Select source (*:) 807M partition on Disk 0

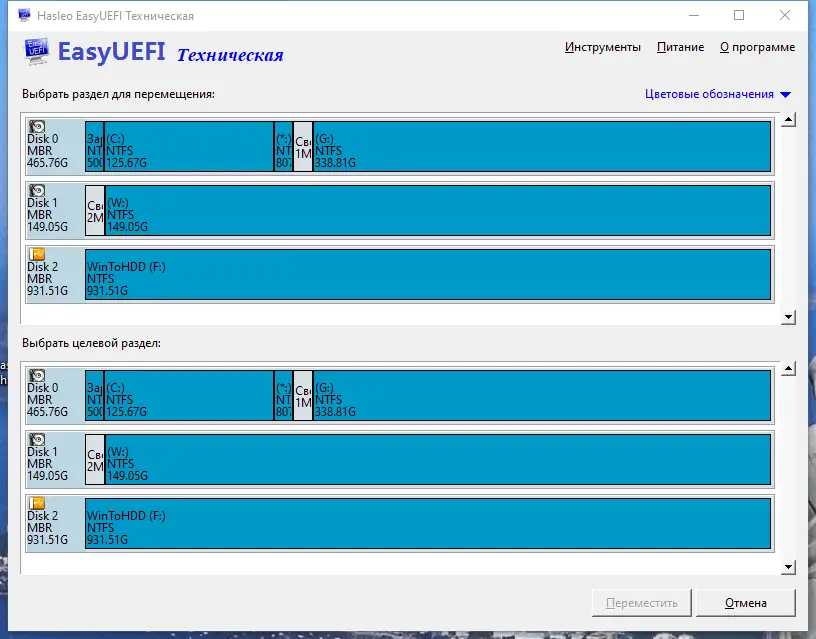[283, 146]
